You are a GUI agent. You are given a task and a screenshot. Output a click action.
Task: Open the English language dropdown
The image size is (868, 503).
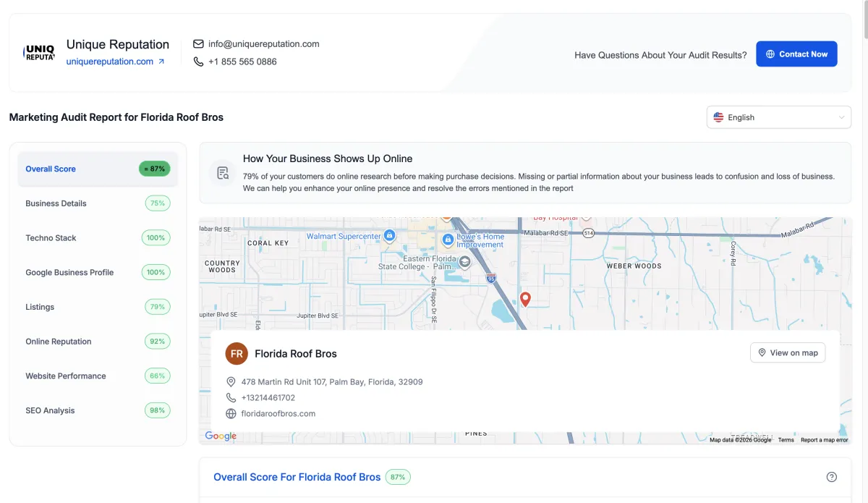(x=778, y=117)
